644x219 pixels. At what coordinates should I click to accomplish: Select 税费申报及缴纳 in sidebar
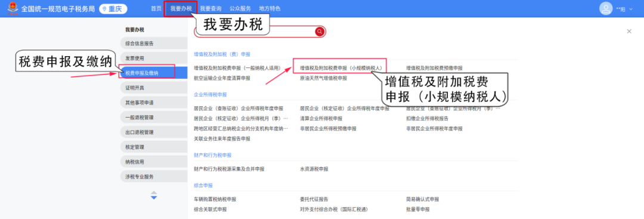pyautogui.click(x=154, y=73)
